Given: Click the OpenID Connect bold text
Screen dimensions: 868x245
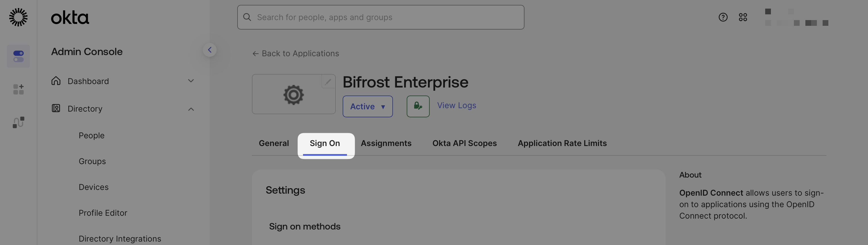Looking at the screenshot, I should pos(711,193).
